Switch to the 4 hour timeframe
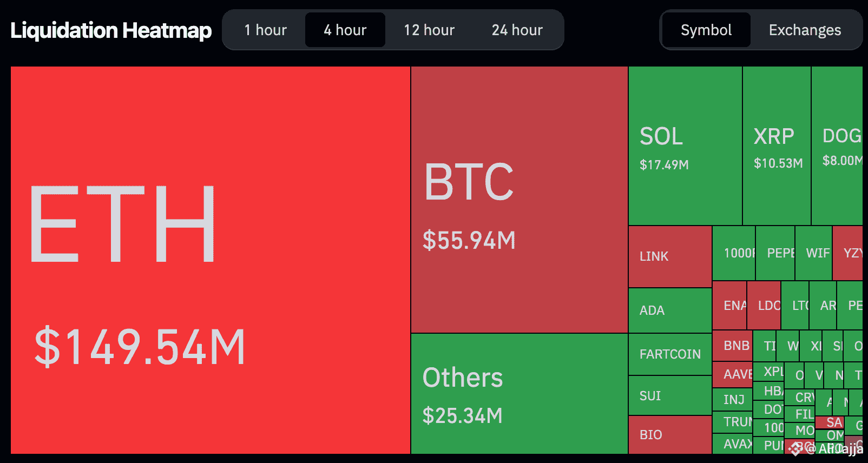The image size is (868, 463). 345,30
